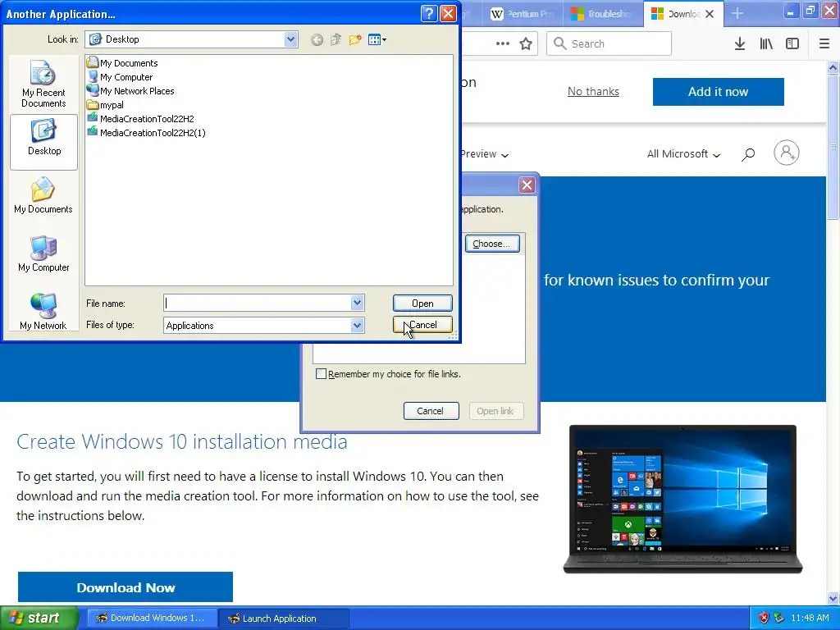Go up one folder level icon

point(336,39)
